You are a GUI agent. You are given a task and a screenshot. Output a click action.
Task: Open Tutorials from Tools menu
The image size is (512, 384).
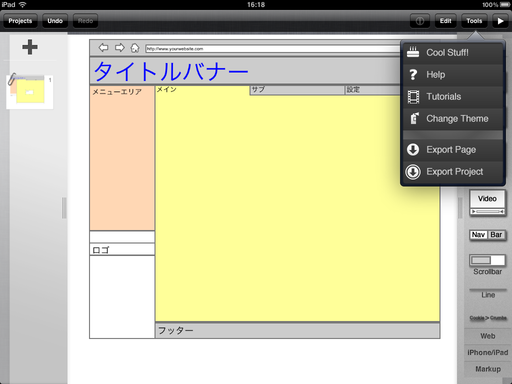click(453, 97)
